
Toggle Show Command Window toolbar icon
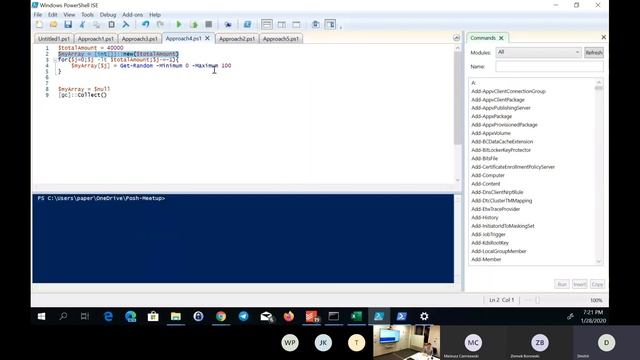[316, 24]
